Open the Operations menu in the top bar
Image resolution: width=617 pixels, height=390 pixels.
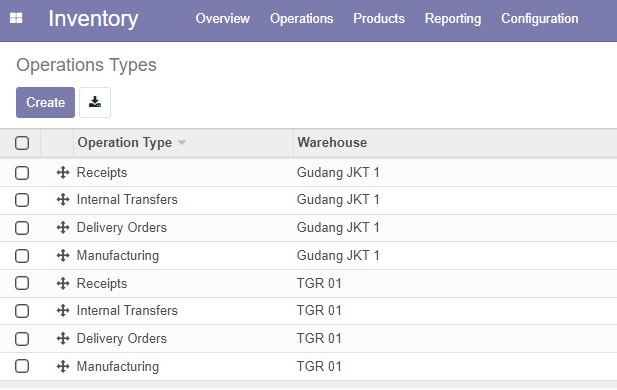pyautogui.click(x=301, y=18)
